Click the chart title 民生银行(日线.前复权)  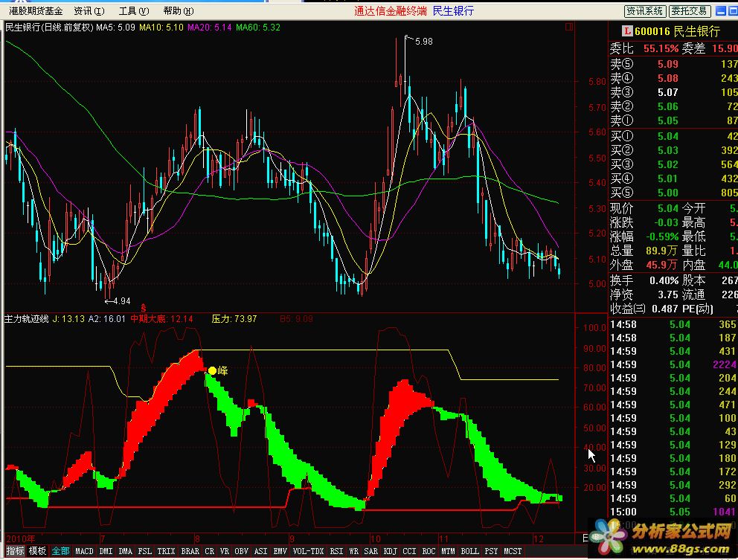click(49, 28)
